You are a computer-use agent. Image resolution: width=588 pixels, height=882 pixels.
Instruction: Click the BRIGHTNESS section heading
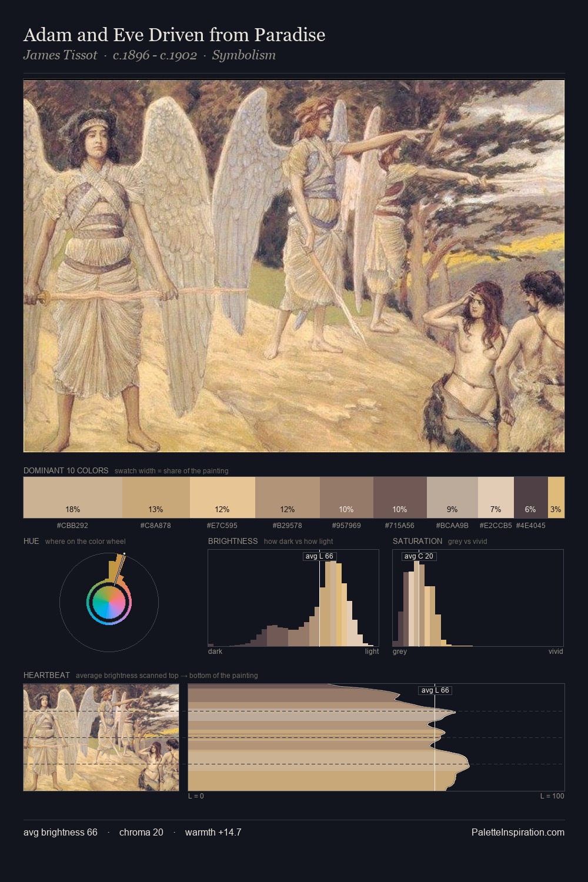coord(233,541)
